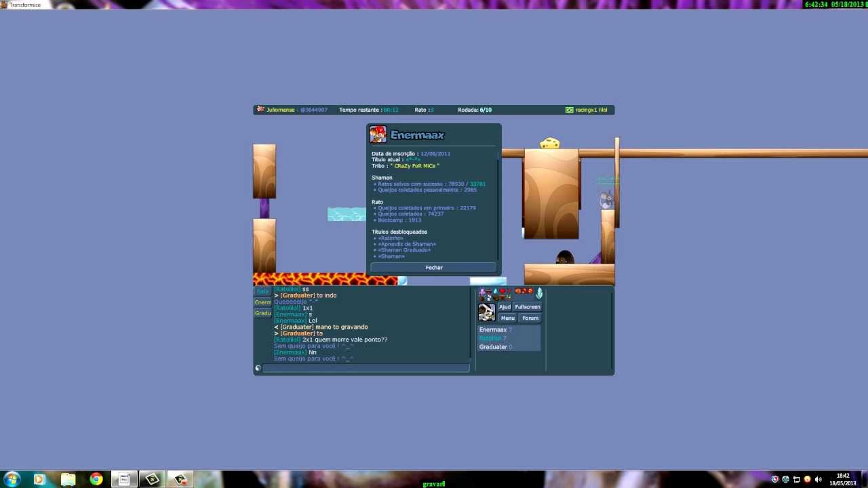868x488 pixels.
Task: Select Graduater in the player score list
Action: tap(509, 347)
